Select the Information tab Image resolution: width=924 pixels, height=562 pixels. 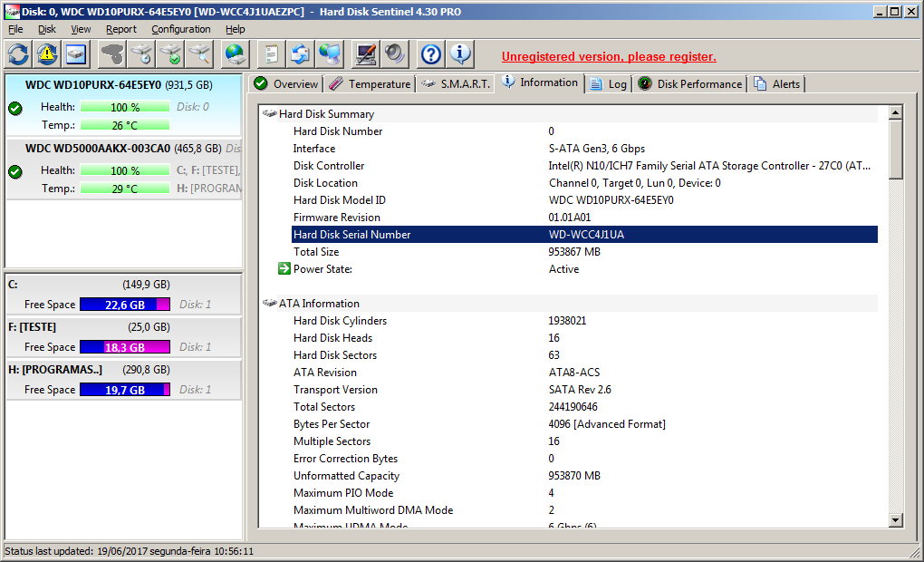[541, 82]
